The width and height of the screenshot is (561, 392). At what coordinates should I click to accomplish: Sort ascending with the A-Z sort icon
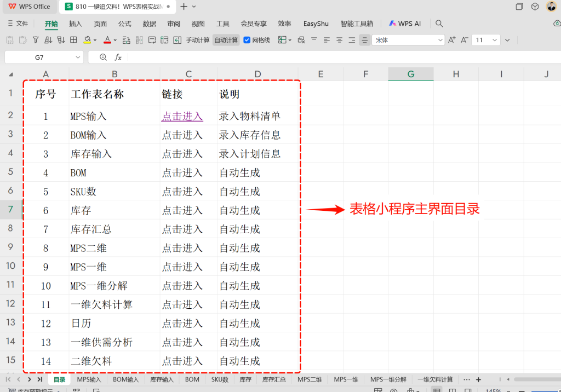pyautogui.click(x=48, y=40)
